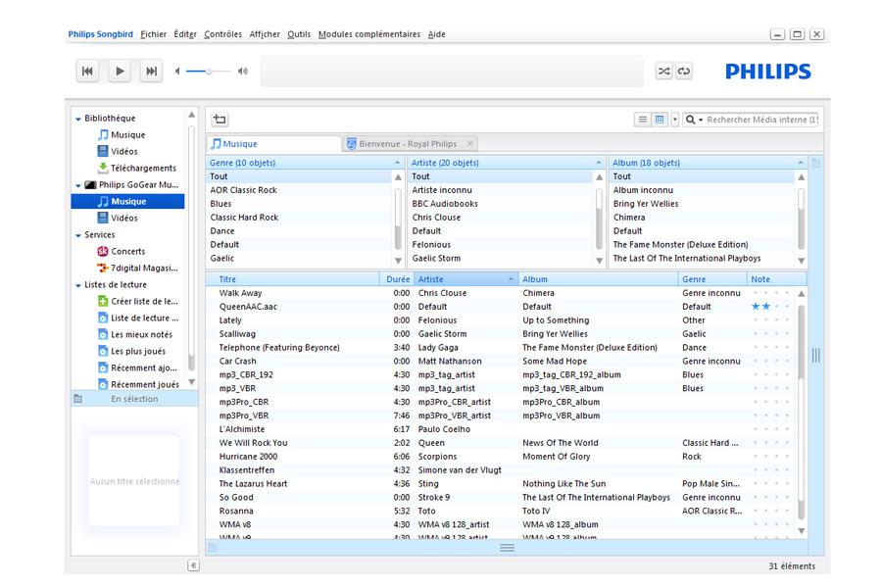The width and height of the screenshot is (882, 588).
Task: Collapse the Philips GoGear Mu... device node
Action: point(78,185)
